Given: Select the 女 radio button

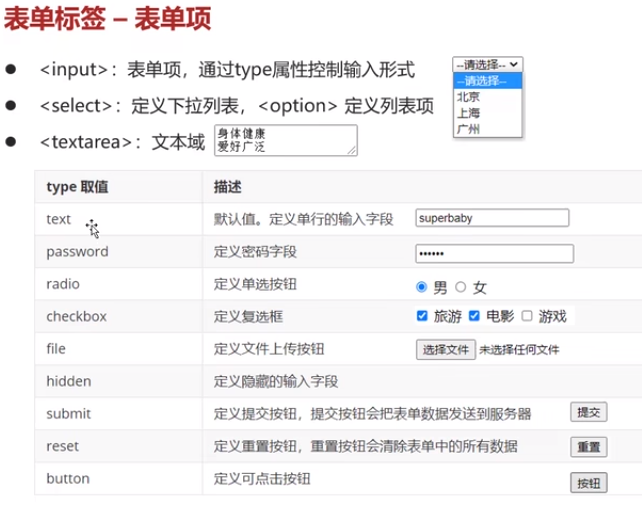Looking at the screenshot, I should click(461, 287).
